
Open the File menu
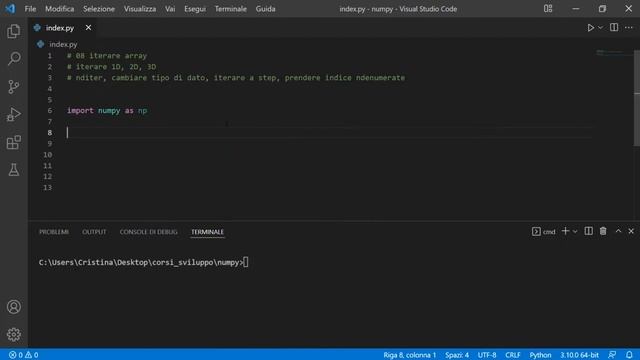pyautogui.click(x=30, y=9)
